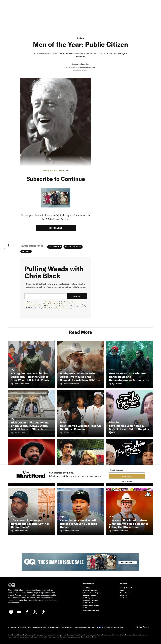Select the Men of the Year tag
Screen dimensions: 161x644
pos(73,247)
